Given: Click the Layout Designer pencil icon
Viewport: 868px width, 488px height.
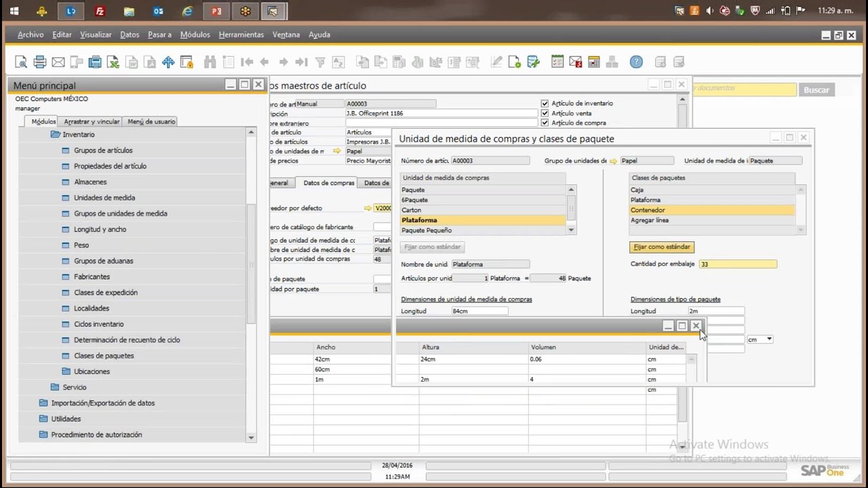Looking at the screenshot, I should (x=496, y=62).
